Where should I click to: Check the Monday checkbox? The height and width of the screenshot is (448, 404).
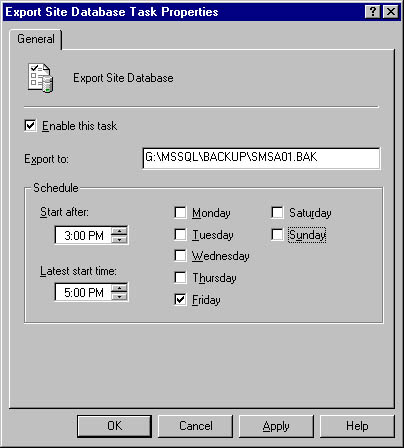click(180, 213)
